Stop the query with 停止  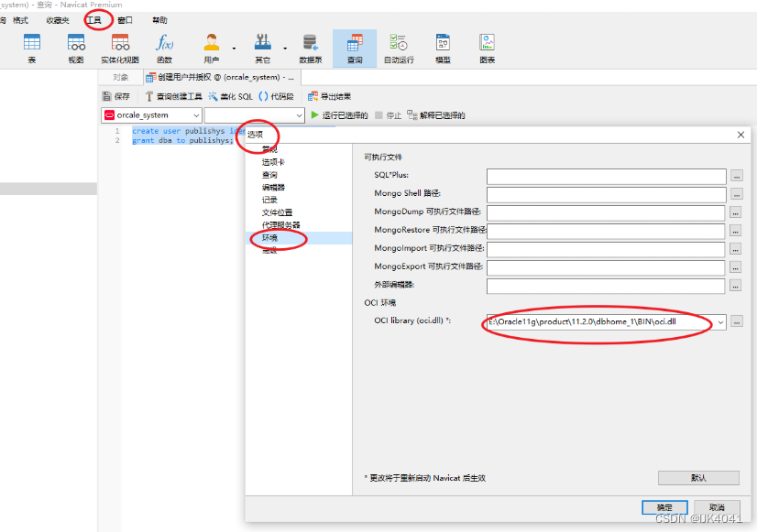389,115
